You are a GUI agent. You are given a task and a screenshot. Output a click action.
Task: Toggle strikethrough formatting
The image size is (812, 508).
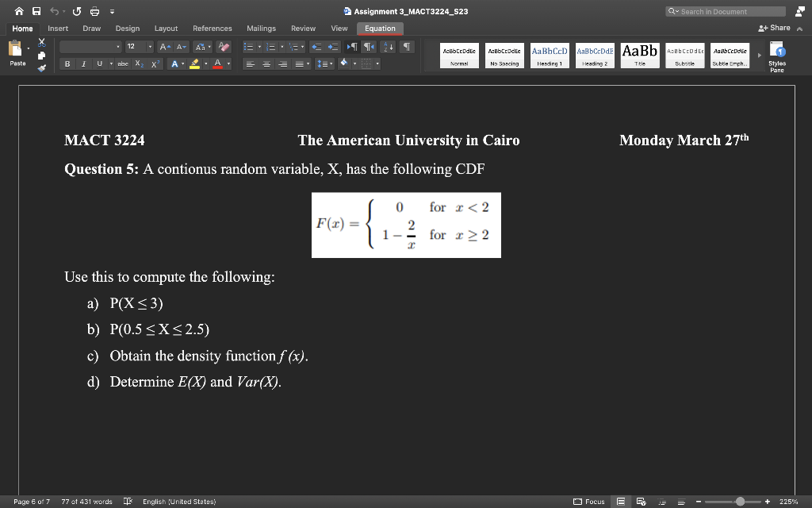coord(123,63)
